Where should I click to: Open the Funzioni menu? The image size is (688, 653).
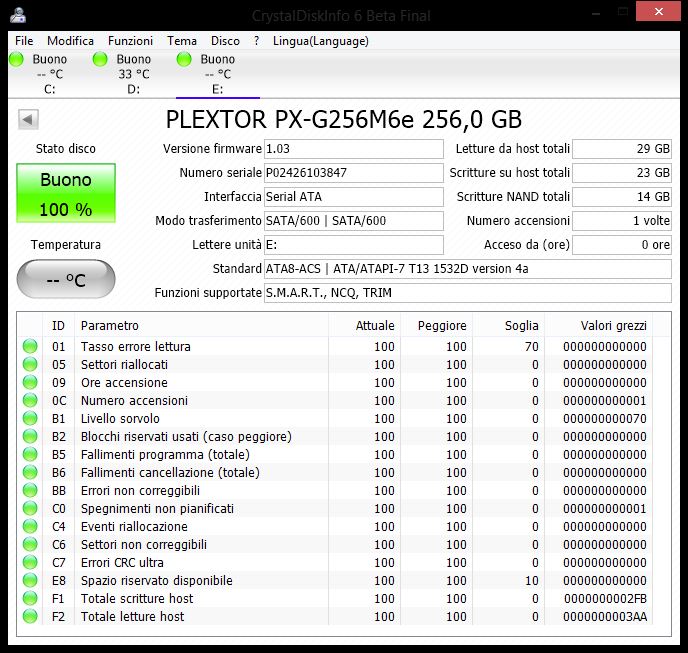pyautogui.click(x=130, y=41)
